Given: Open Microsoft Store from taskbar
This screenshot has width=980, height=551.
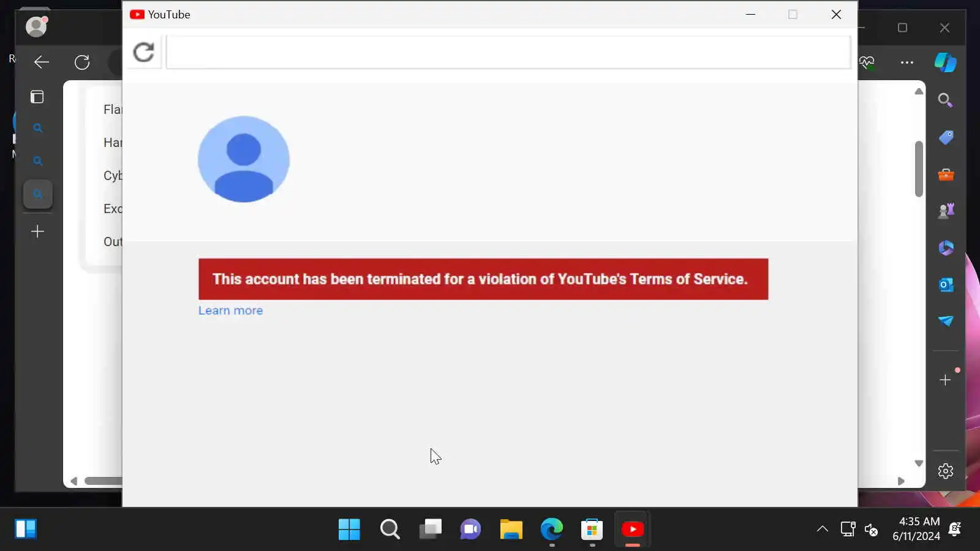Looking at the screenshot, I should click(x=592, y=529).
